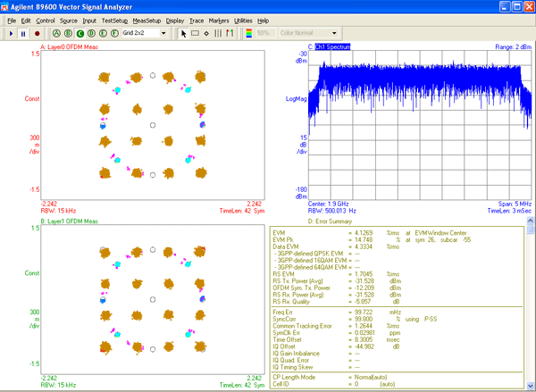Start measurement with the play button
This screenshot has height=392, width=536.
pos(11,34)
